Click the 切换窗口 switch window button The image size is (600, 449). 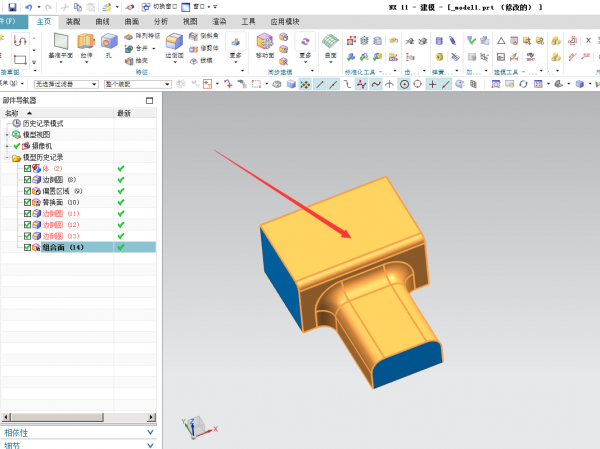click(160, 7)
